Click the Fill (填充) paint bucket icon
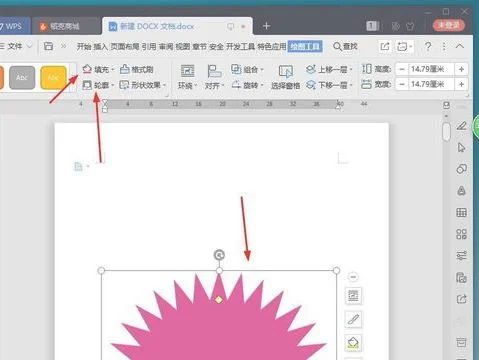Screen dimensions: 479x360 87,69
